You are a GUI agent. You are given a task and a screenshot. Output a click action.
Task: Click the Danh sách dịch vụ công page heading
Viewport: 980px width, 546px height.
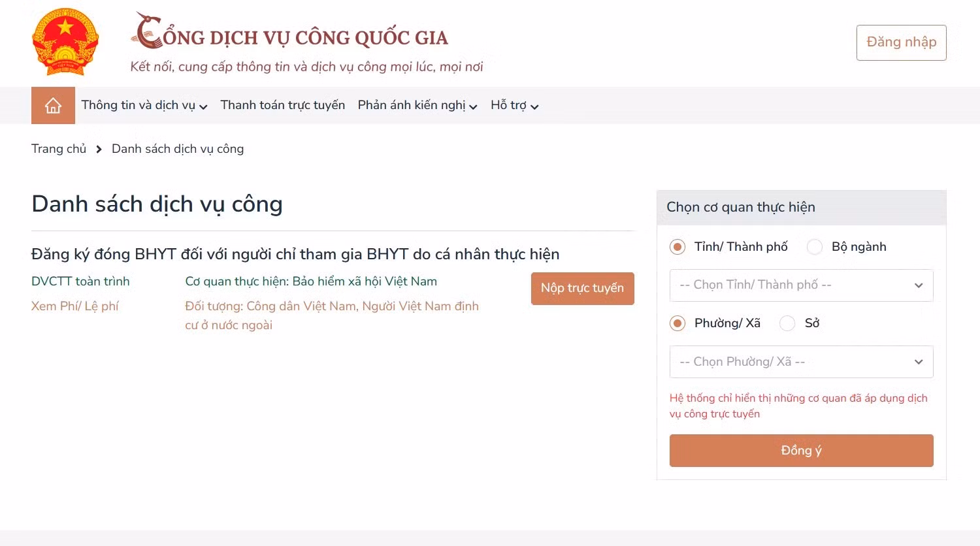pyautogui.click(x=157, y=204)
